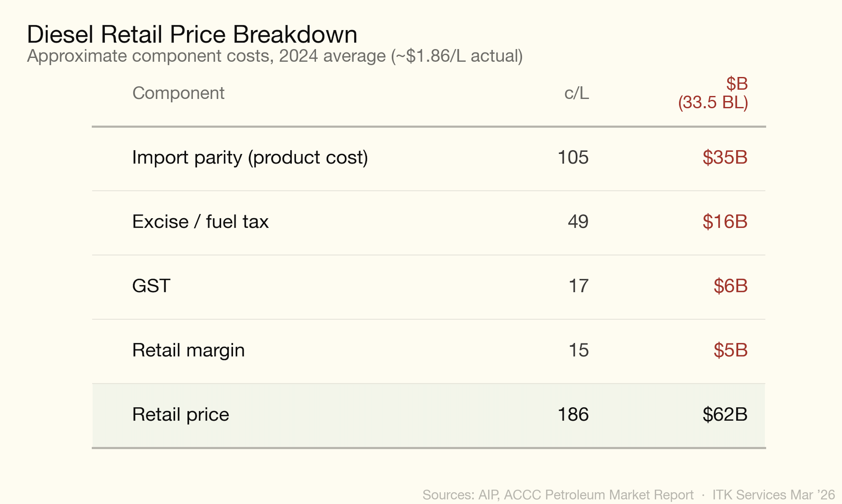Click the Component column header
This screenshot has height=504, width=842.
pos(178,93)
